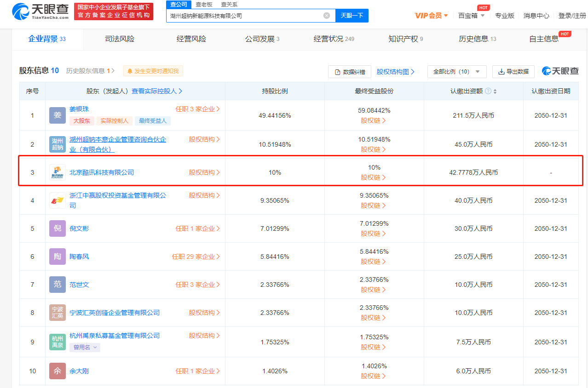Open 湖州超钠本意企业管理咨询合伙企业 link
588x388 pixels.
pyautogui.click(x=118, y=144)
